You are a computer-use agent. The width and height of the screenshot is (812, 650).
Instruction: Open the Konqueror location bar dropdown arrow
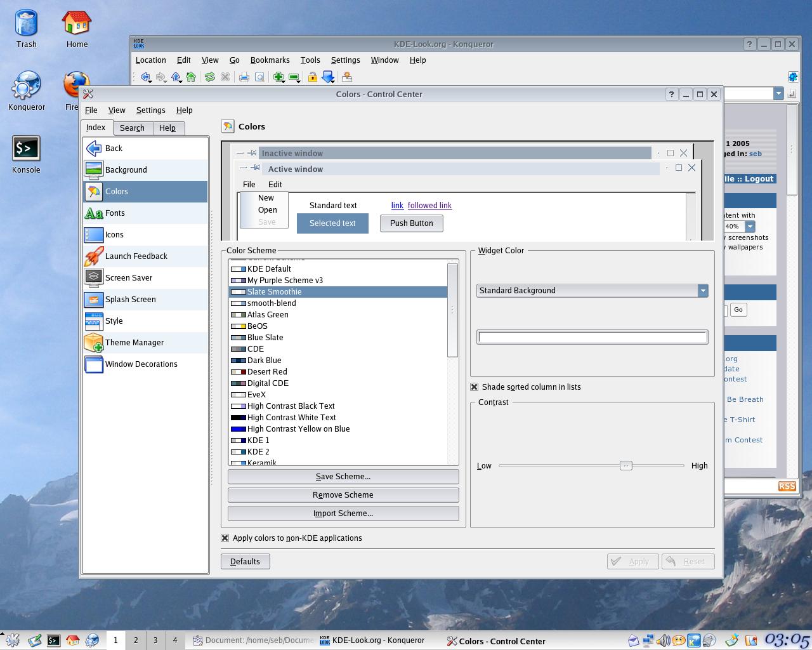(x=778, y=94)
